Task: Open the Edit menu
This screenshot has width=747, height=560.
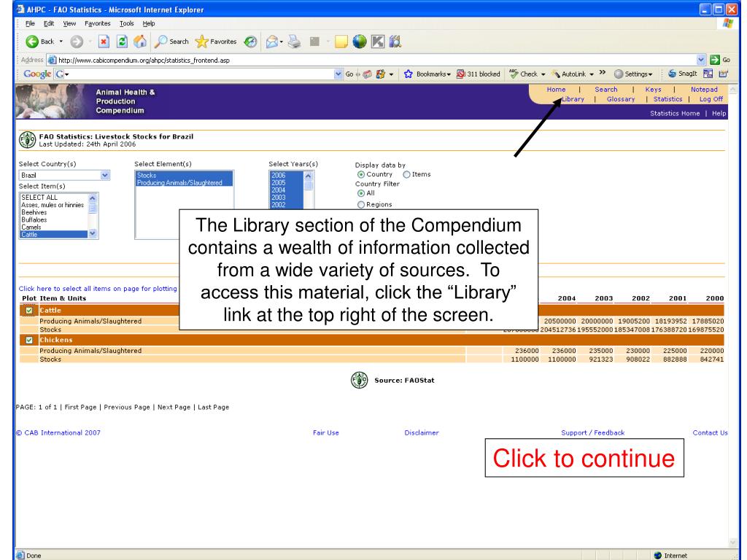Action: tap(49, 23)
